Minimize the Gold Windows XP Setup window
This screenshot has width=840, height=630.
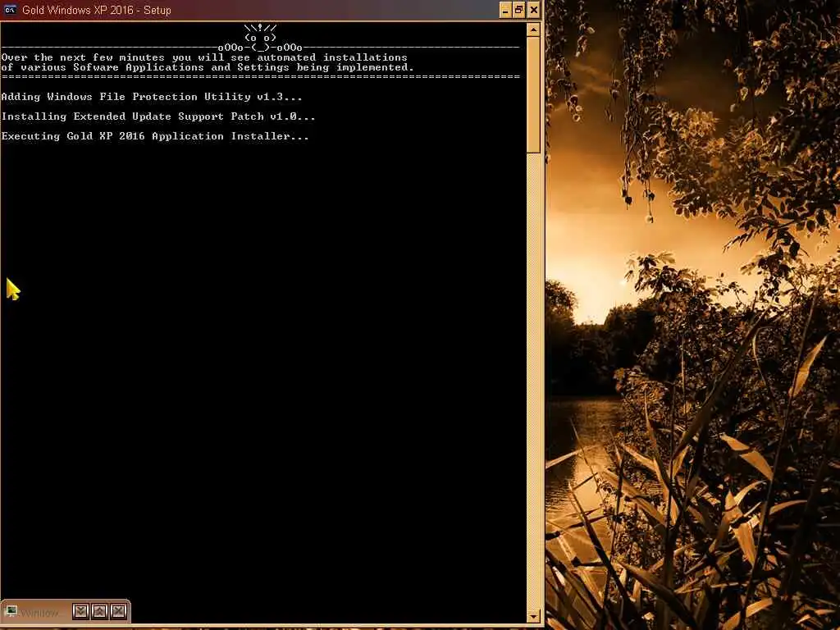click(x=505, y=10)
